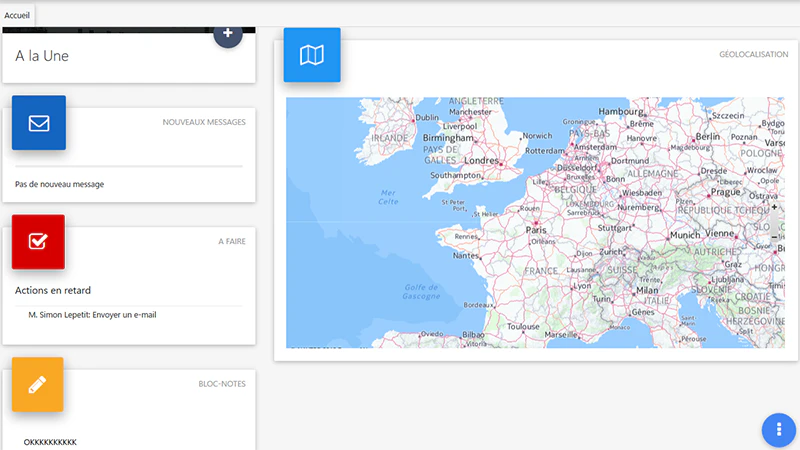Click Paris on the map
The width and height of the screenshot is (800, 450).
tap(536, 230)
